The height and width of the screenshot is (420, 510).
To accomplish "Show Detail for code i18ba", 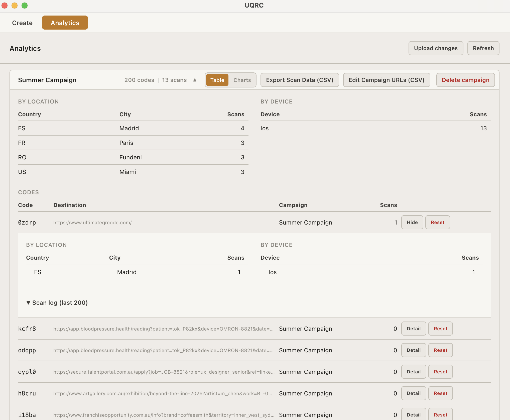I will pos(414,415).
